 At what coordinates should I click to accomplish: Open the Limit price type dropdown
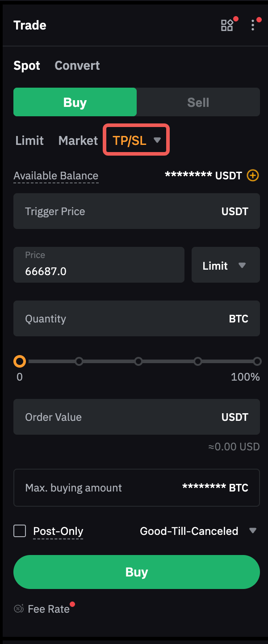[x=225, y=265]
